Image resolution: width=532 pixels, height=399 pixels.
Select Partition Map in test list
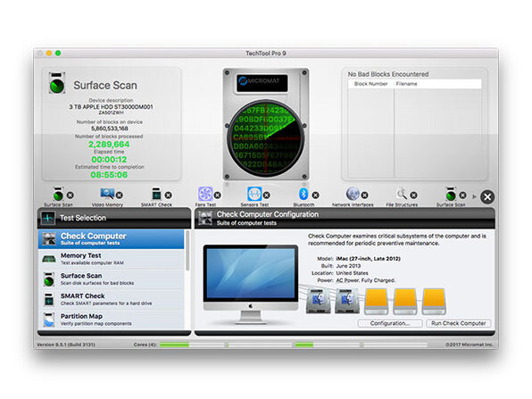[x=112, y=320]
